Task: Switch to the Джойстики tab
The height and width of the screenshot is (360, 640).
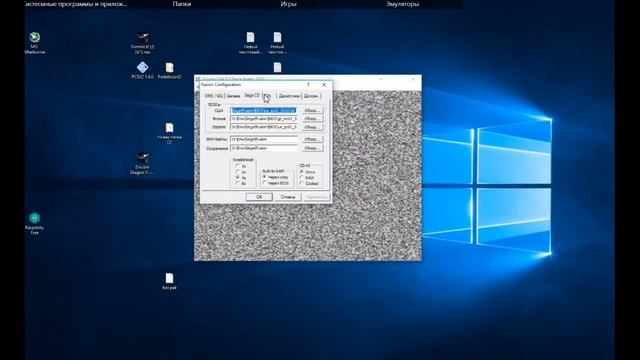Action: click(289, 96)
